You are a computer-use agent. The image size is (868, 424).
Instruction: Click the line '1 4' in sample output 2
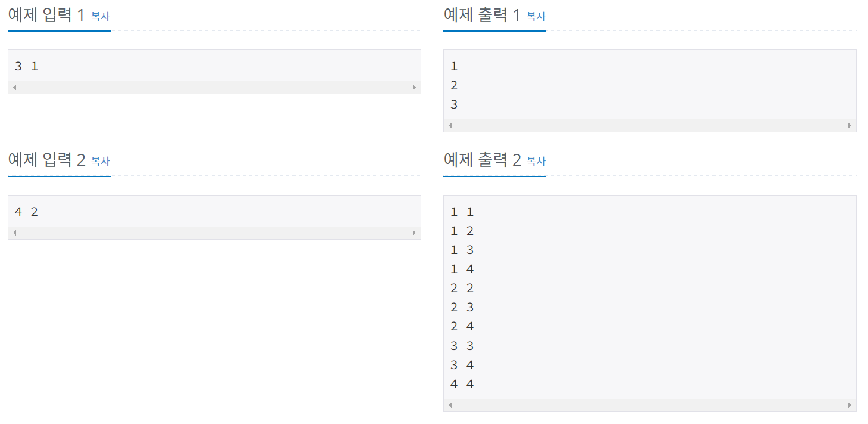point(462,268)
